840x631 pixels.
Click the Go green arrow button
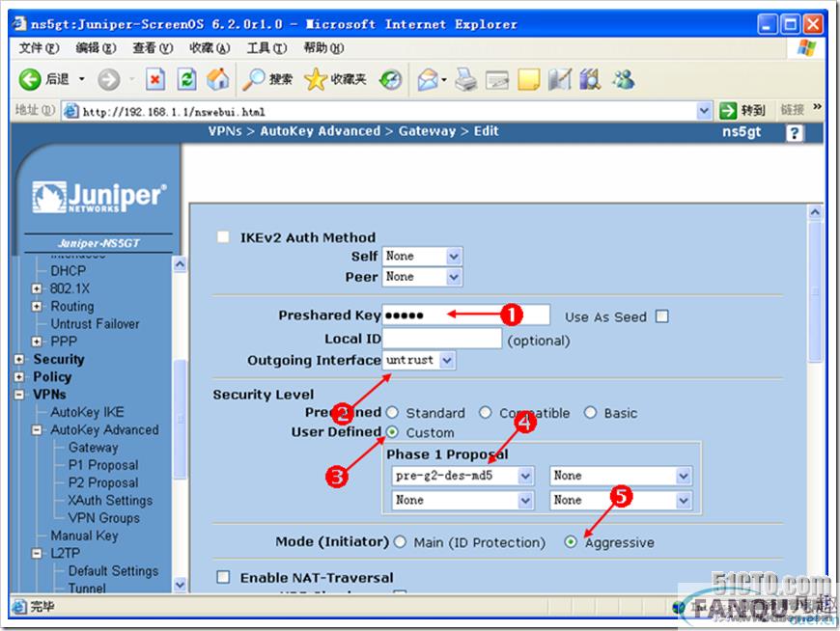728,111
